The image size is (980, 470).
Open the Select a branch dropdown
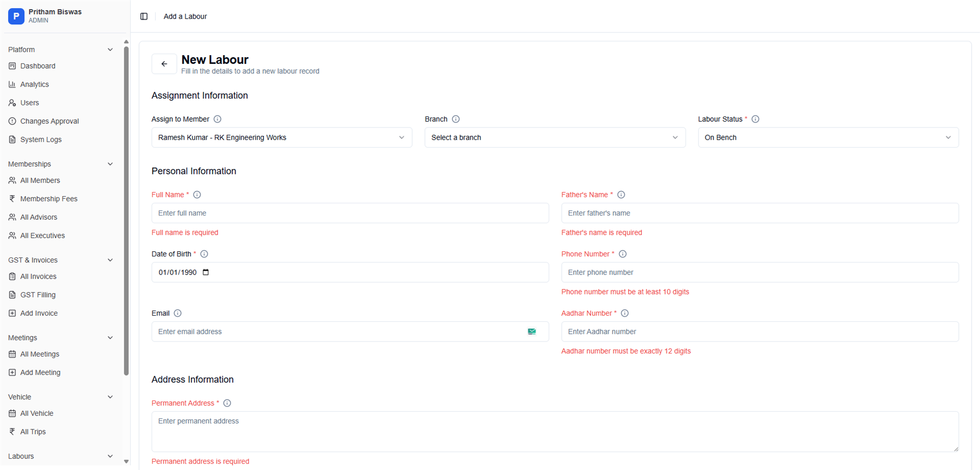555,138
